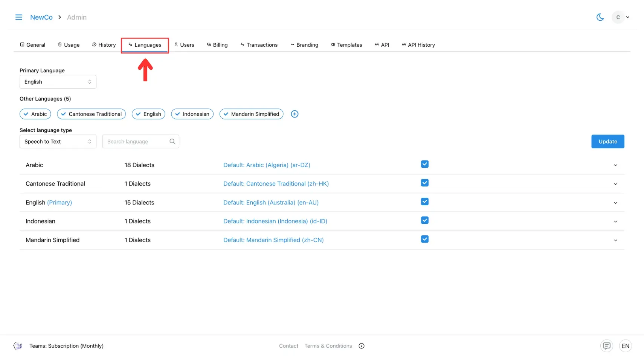Screen dimensions: 644x356
Task: Toggle the Cantonese Traditional language chip
Action: click(92, 114)
